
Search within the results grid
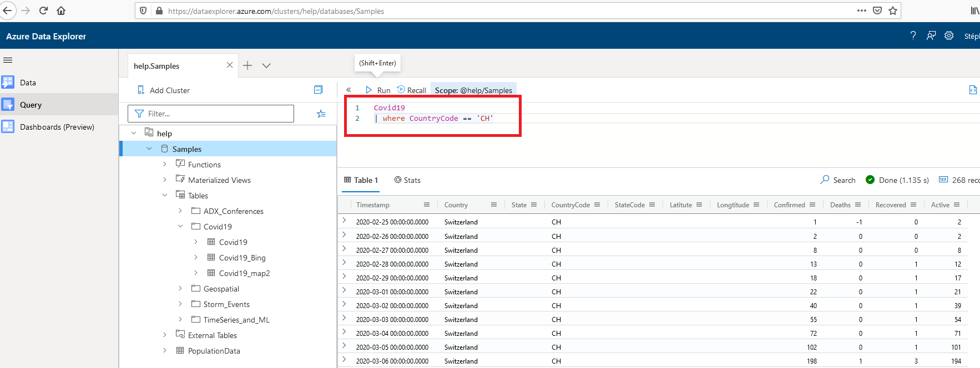coord(838,180)
